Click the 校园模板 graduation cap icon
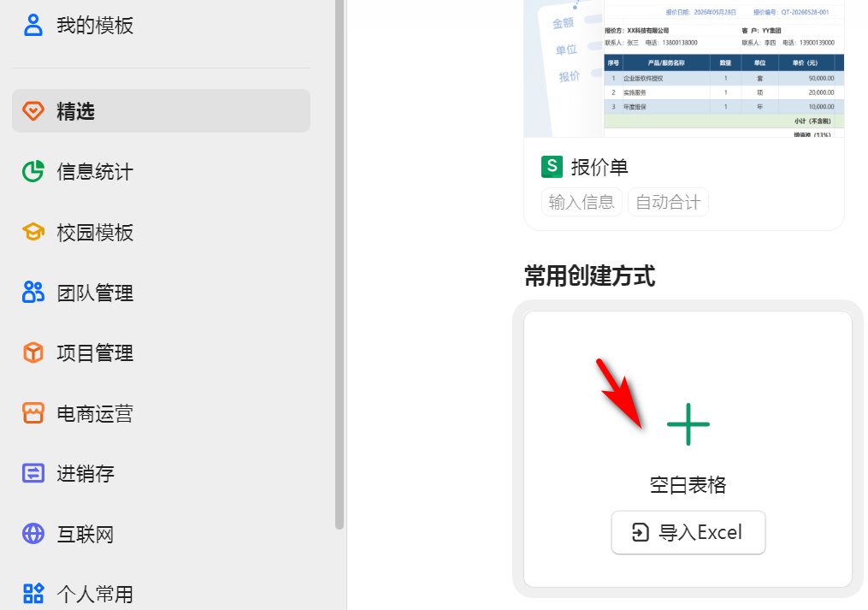868x610 pixels. [33, 232]
